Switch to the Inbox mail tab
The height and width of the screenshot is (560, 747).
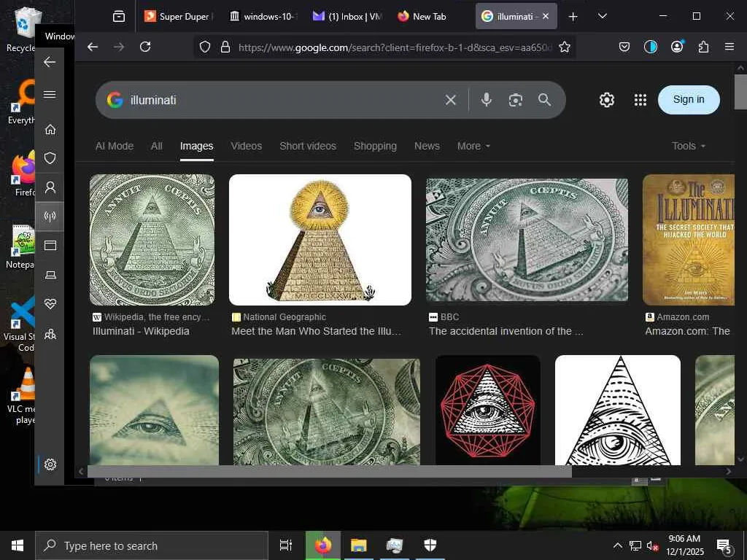click(x=347, y=17)
